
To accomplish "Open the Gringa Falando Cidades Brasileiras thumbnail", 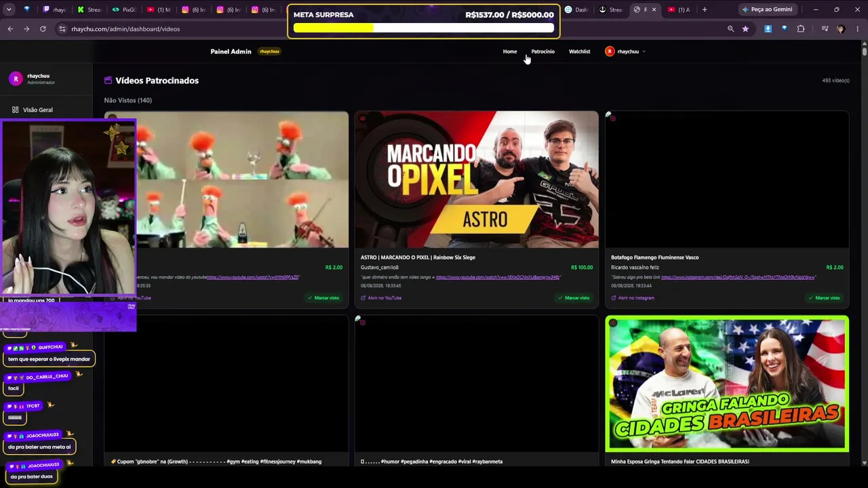I will [727, 384].
